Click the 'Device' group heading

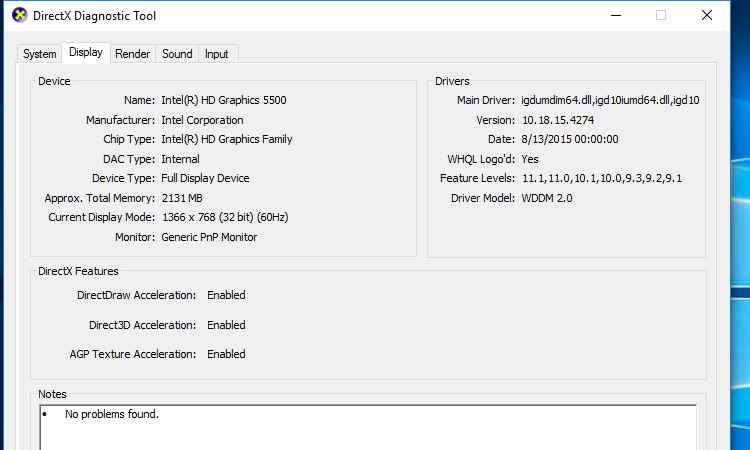(x=54, y=81)
